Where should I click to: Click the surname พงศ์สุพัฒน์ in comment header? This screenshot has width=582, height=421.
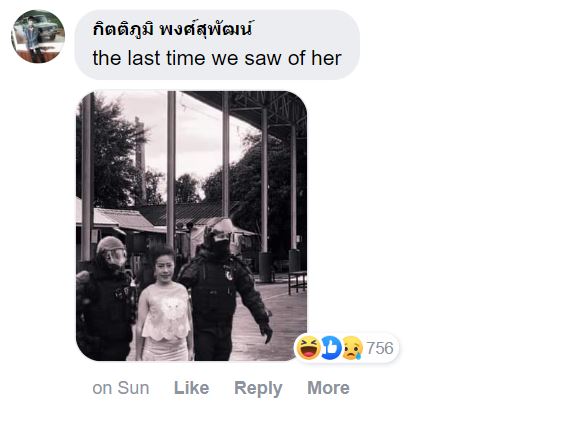(206, 29)
